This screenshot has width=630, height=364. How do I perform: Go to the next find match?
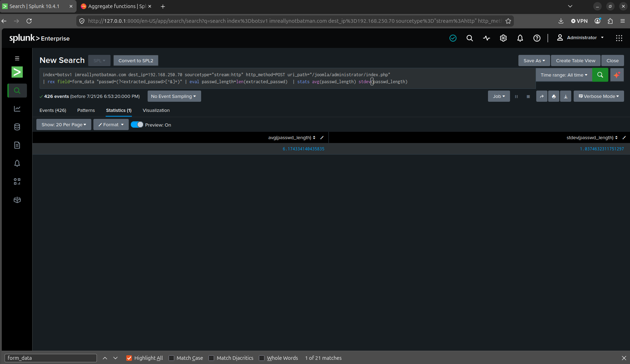point(115,358)
